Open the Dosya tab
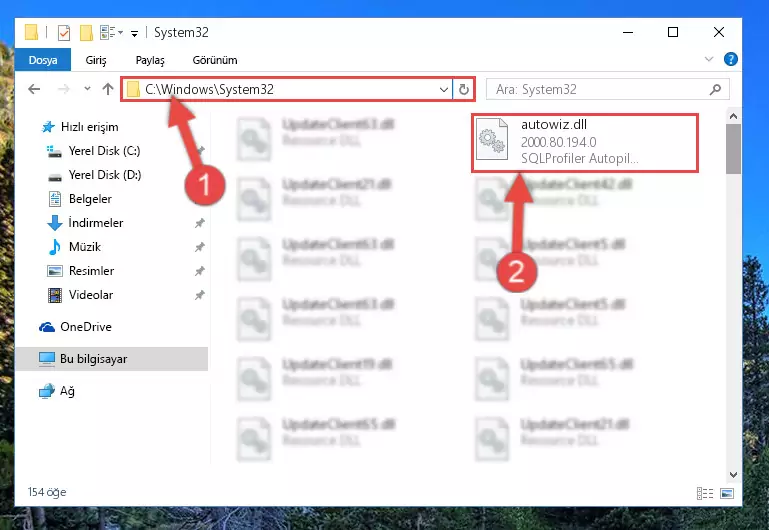Viewport: 769px width, 530px height. point(43,60)
